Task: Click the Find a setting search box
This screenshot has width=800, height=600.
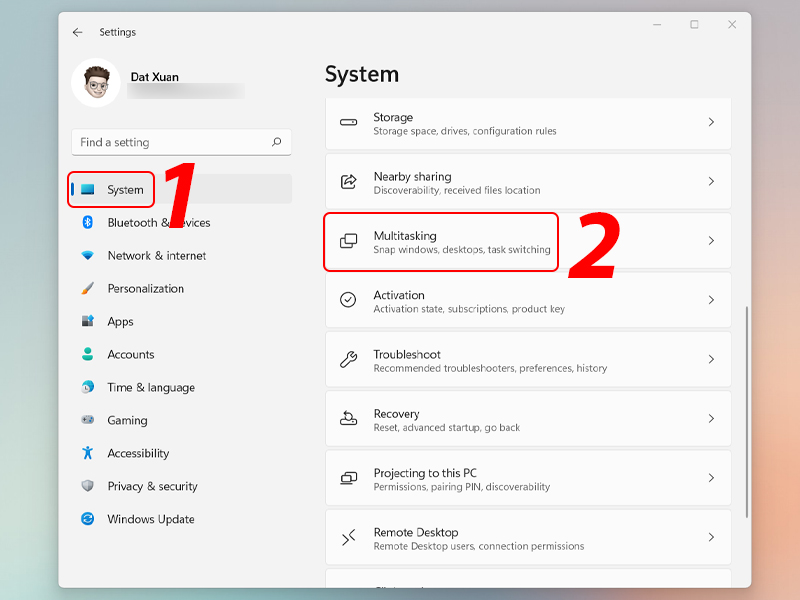Action: (181, 142)
